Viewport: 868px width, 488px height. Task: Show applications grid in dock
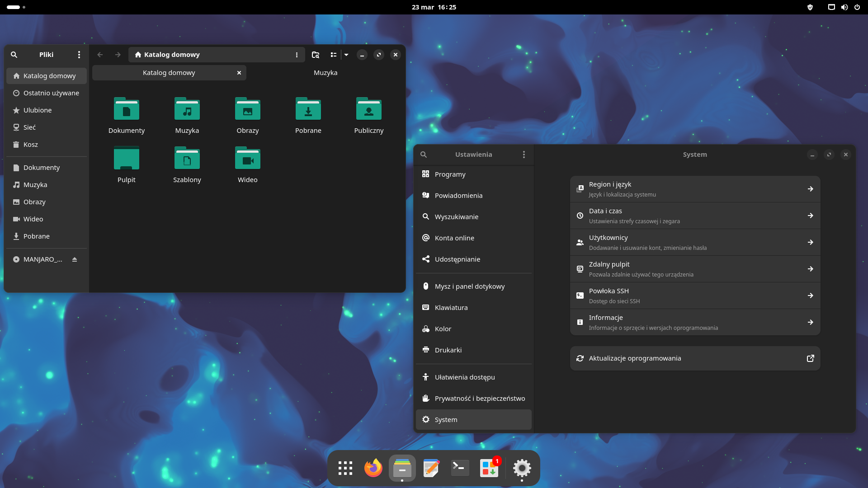pos(345,468)
